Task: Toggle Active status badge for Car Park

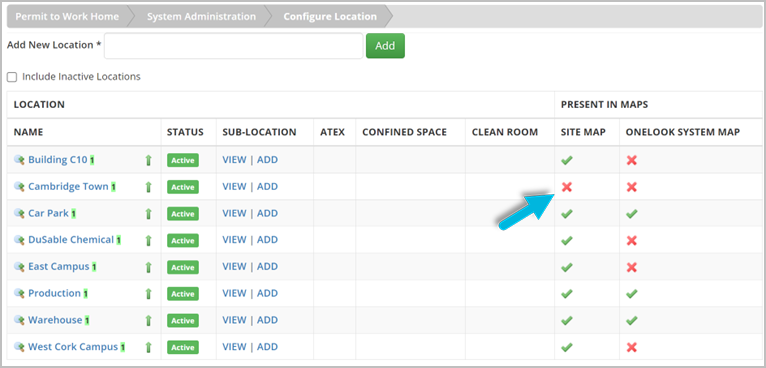Action: coord(183,214)
